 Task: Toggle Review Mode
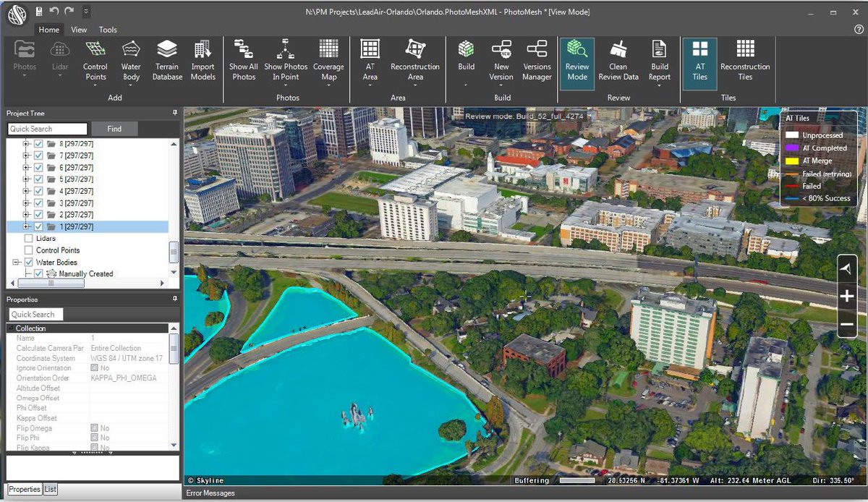pos(577,63)
